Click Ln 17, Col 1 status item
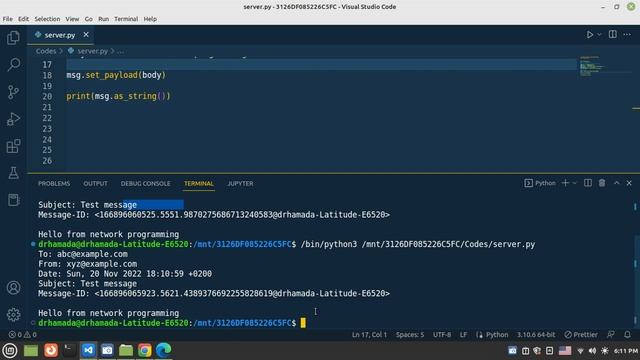The width and height of the screenshot is (640, 360). [369, 335]
